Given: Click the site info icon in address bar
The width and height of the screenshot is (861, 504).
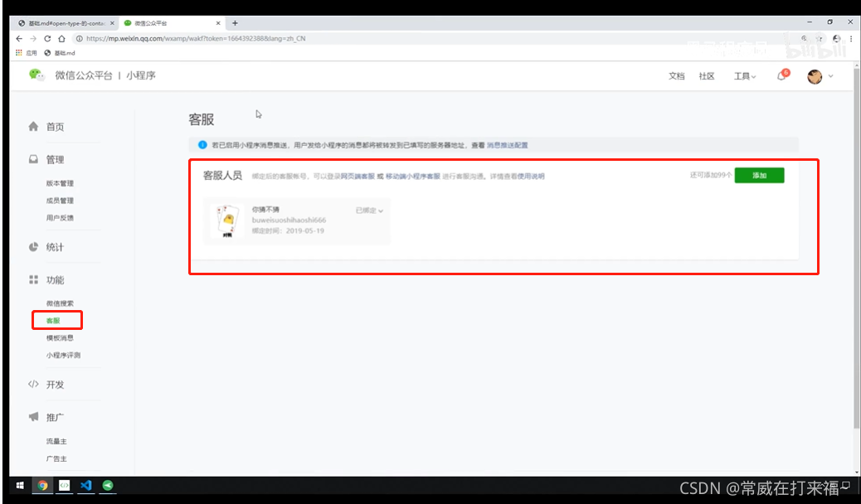Looking at the screenshot, I should (80, 38).
